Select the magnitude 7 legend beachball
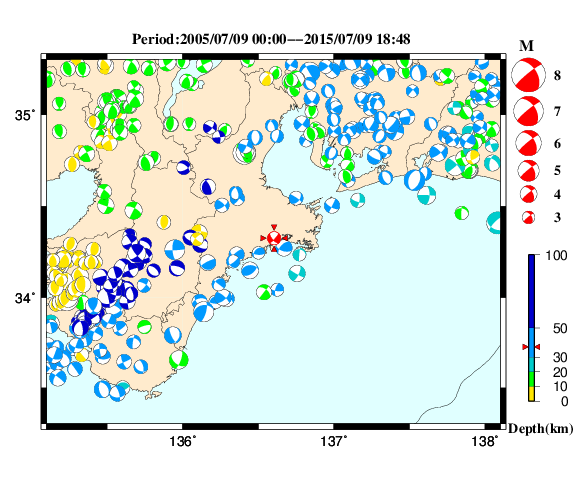Image resolution: width=580 pixels, height=500 pixels. coord(528,111)
